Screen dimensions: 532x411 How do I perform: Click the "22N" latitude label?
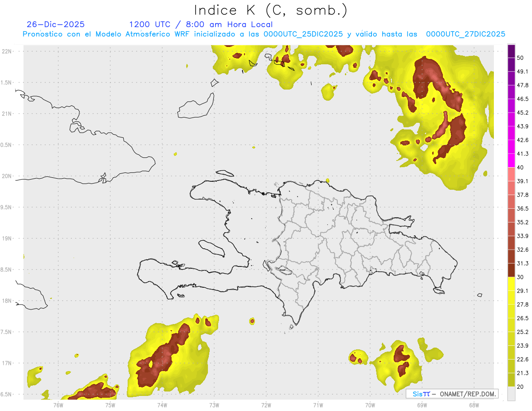tap(6, 51)
